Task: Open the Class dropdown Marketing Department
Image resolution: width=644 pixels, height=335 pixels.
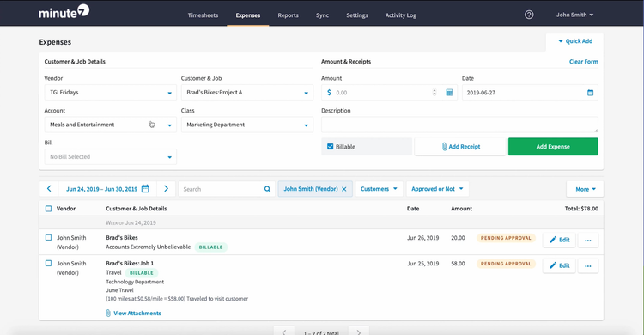Action: tap(246, 125)
